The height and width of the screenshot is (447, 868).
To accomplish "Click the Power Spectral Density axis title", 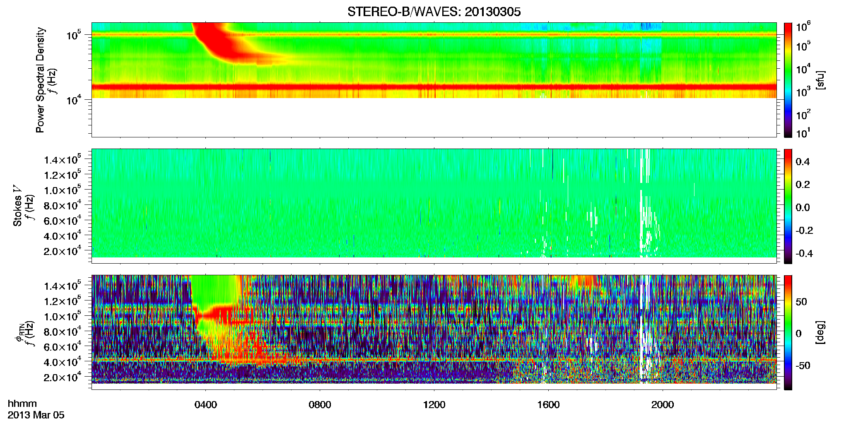I will click(40, 80).
